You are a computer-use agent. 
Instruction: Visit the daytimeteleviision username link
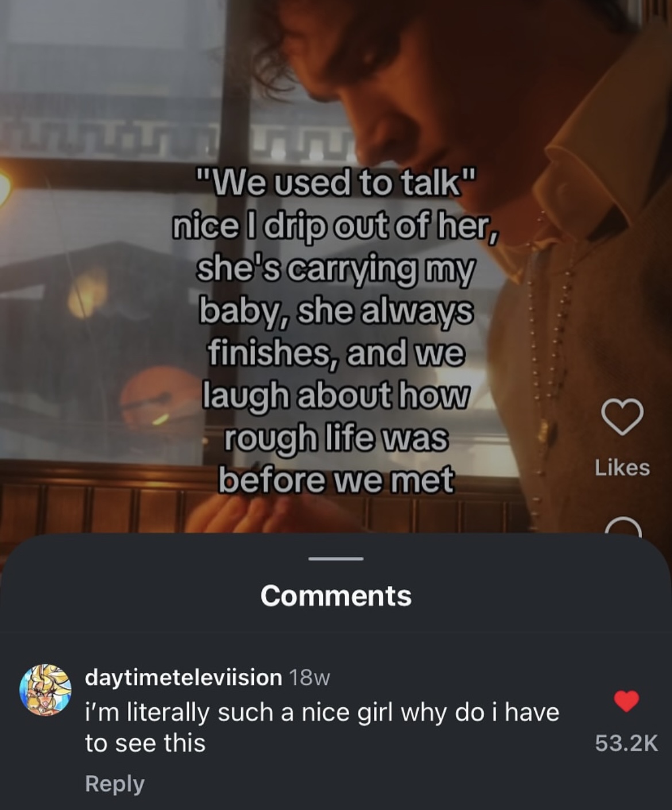pos(183,677)
